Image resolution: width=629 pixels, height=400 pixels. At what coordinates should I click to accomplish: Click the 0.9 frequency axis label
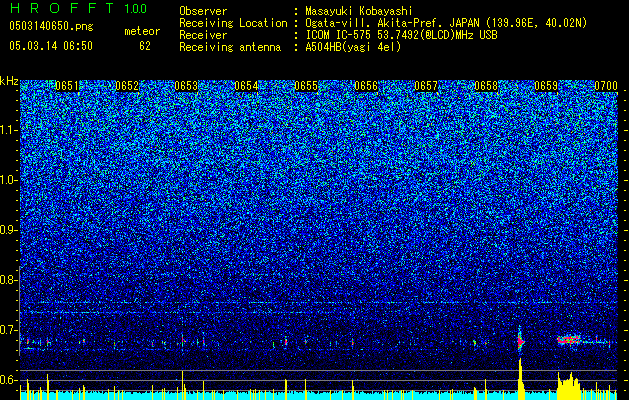(9, 230)
